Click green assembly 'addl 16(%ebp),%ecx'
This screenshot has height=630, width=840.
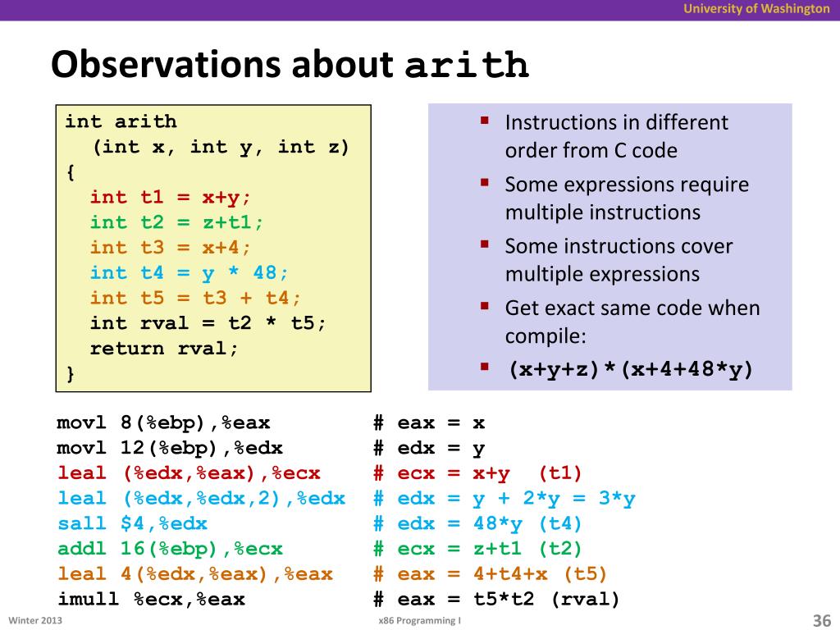(x=171, y=549)
